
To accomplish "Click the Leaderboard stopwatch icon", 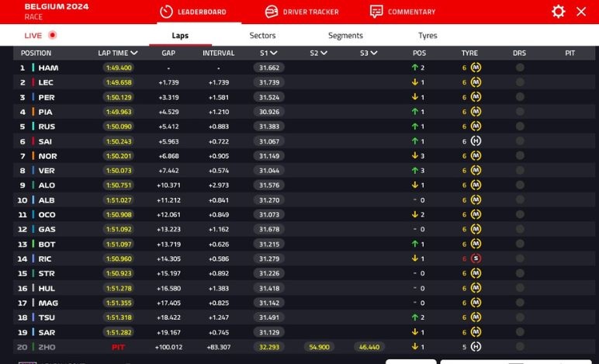I will pyautogui.click(x=165, y=12).
